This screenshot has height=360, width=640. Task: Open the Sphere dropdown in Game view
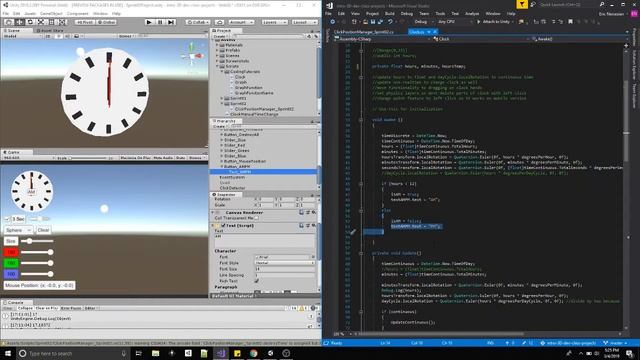pos(18,230)
